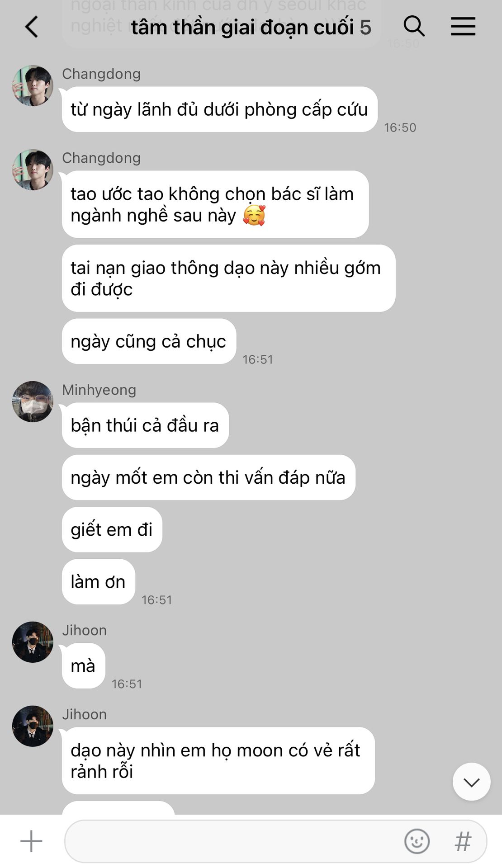The width and height of the screenshot is (502, 868).
Task: Select the "giết em đi" message bubble
Action: tap(112, 529)
